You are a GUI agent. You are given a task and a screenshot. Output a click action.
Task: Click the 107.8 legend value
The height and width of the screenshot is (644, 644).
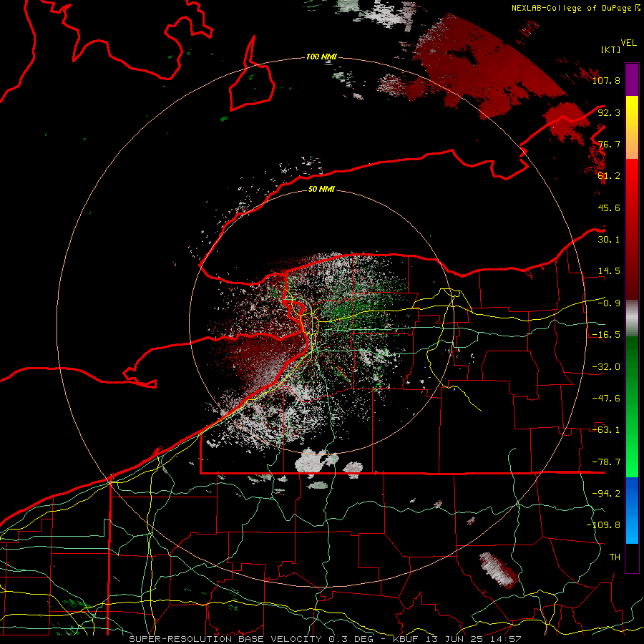606,80
